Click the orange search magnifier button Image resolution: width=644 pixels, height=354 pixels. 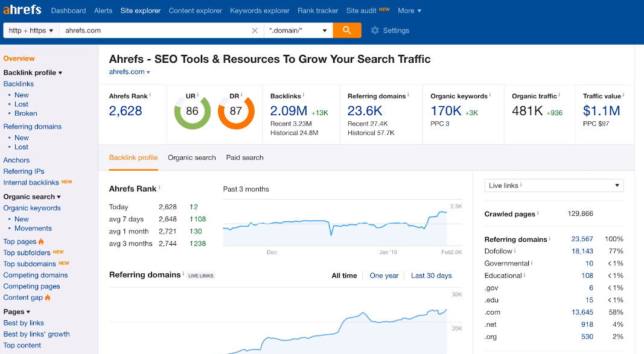pyautogui.click(x=347, y=30)
